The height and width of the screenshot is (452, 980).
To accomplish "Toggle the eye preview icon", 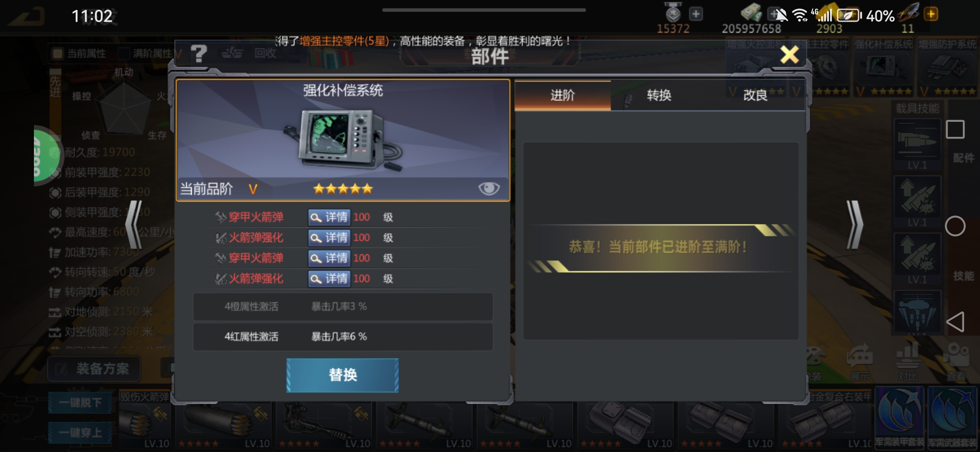I will coord(488,188).
